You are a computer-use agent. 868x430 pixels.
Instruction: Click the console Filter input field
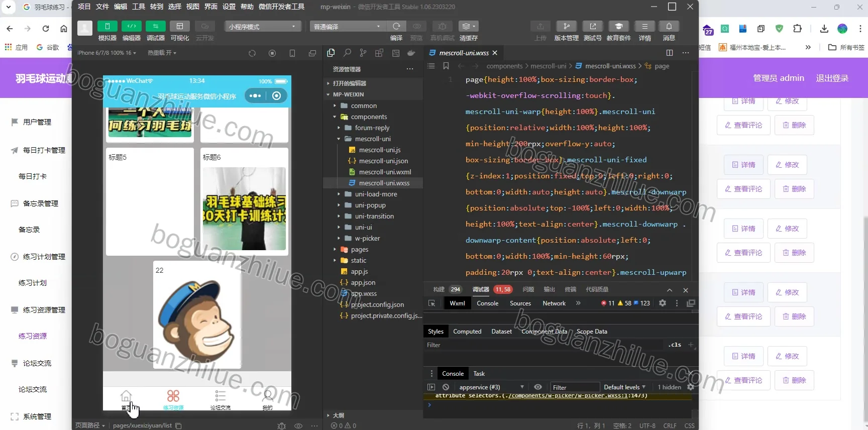[575, 387]
